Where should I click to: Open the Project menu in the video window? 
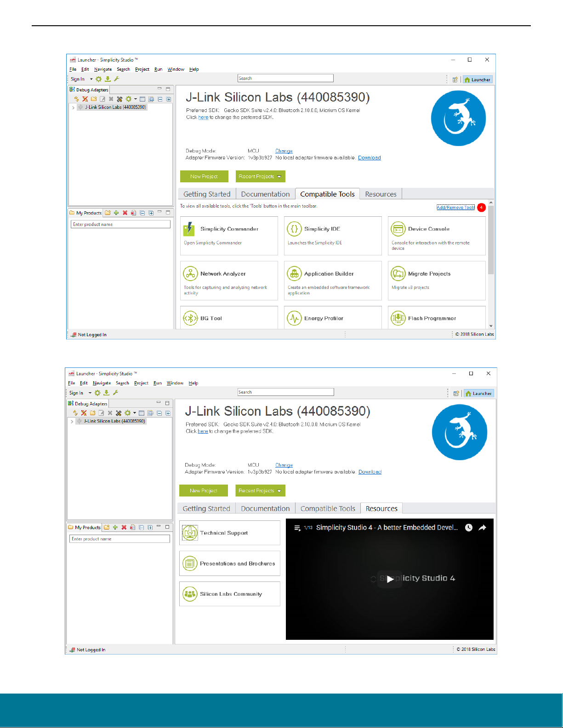141,383
